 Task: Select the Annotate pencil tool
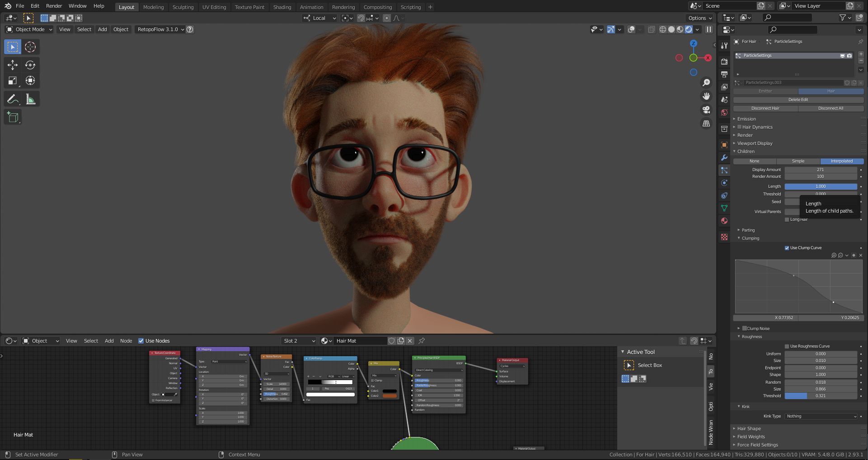pos(13,99)
